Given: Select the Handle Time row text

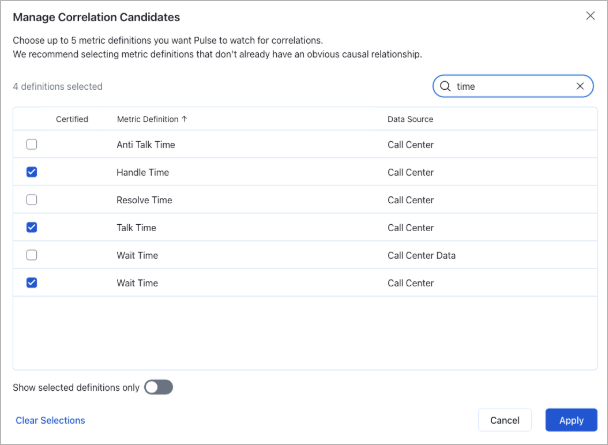Looking at the screenshot, I should tap(144, 172).
